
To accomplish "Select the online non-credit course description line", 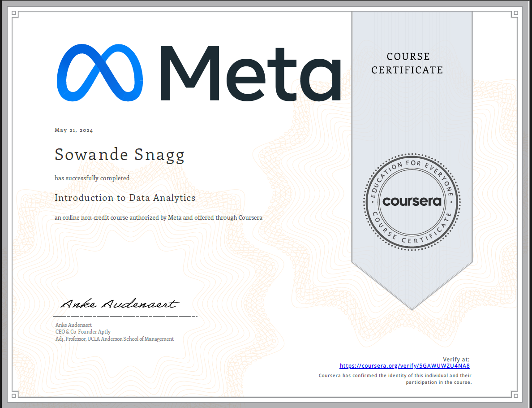I will [x=159, y=218].
